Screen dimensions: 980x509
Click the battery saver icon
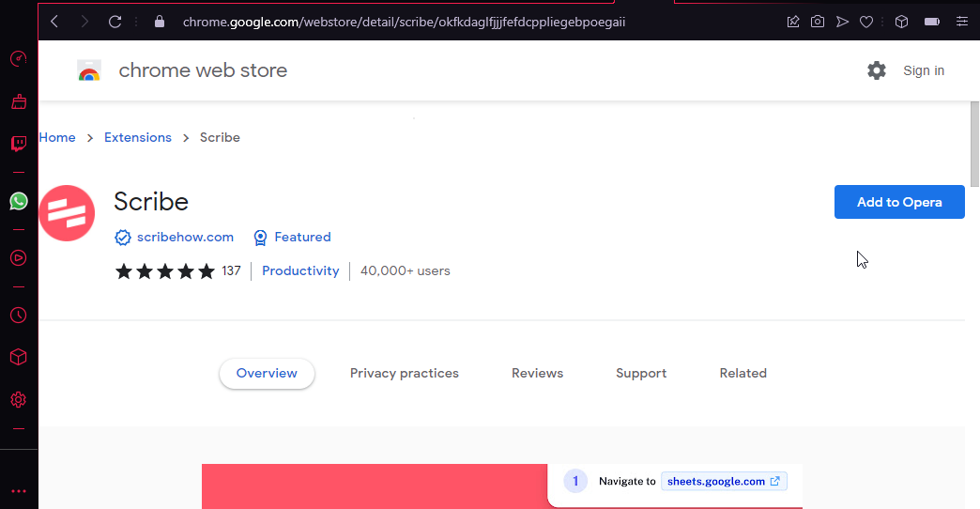point(932,22)
